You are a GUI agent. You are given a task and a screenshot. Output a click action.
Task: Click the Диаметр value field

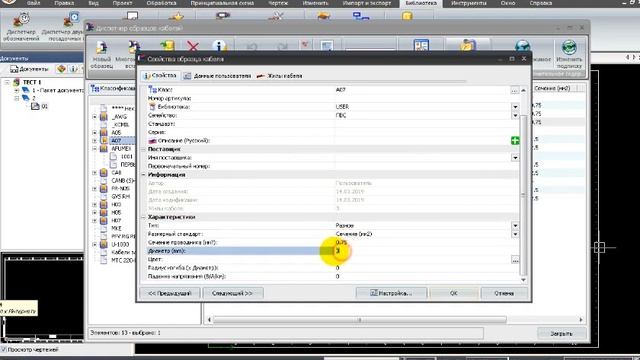click(x=427, y=251)
